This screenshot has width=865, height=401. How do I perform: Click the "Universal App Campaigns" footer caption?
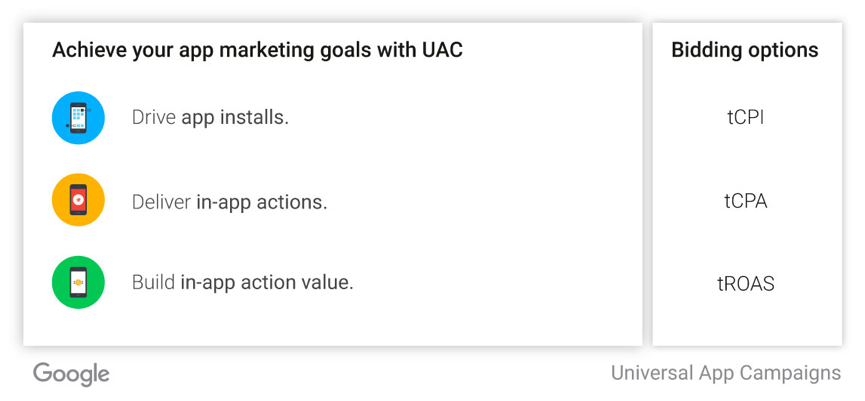(726, 374)
